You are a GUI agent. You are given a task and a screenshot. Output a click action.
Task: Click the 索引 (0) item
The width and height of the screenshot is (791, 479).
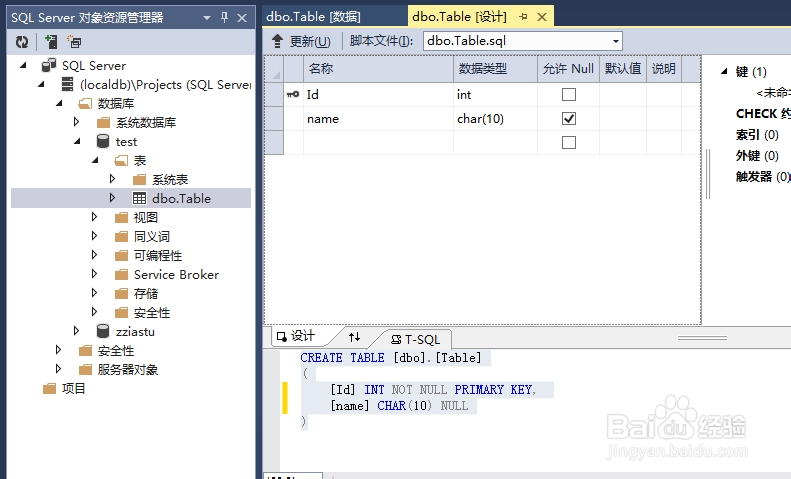tap(757, 135)
